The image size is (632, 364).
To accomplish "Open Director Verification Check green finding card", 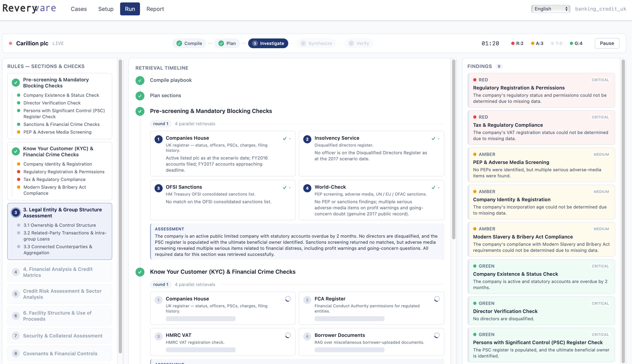I will coord(541,311).
